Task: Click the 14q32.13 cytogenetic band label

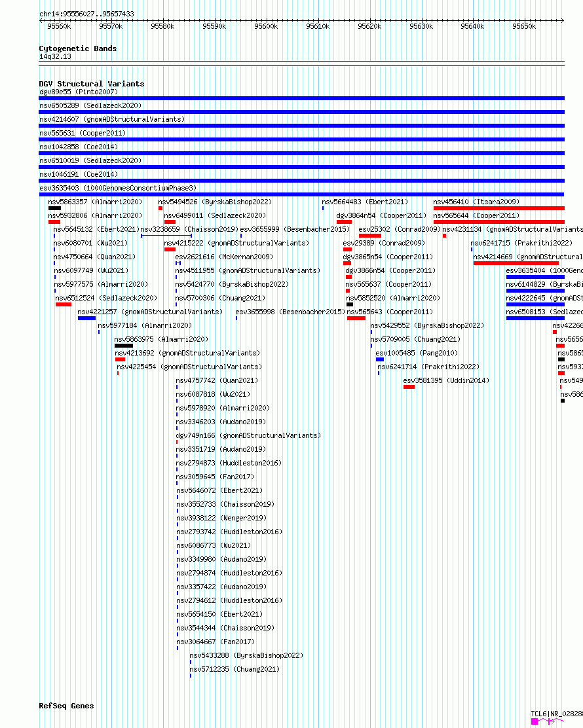Action: tap(55, 57)
